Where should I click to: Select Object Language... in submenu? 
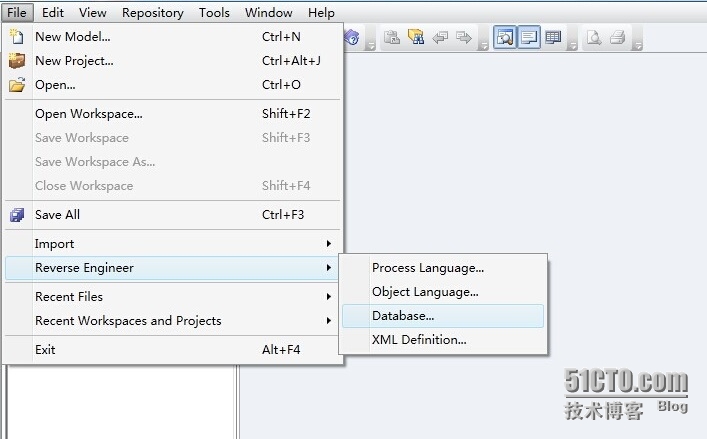443,292
